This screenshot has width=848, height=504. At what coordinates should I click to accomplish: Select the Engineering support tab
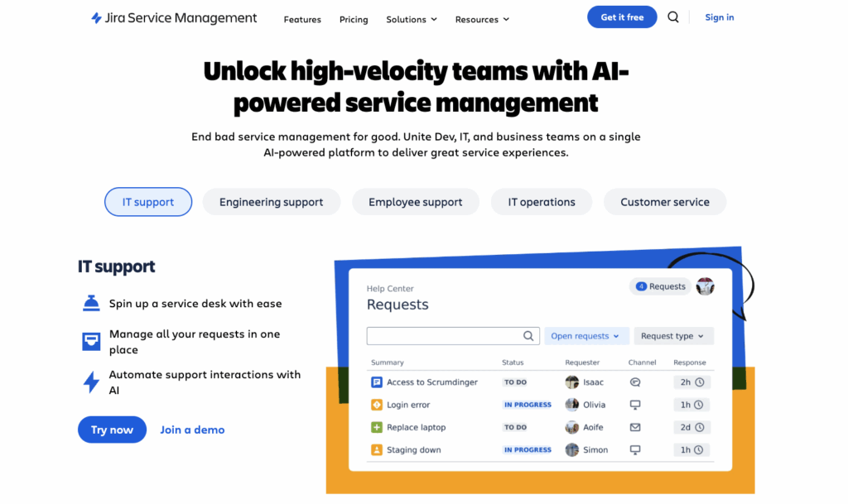click(272, 202)
